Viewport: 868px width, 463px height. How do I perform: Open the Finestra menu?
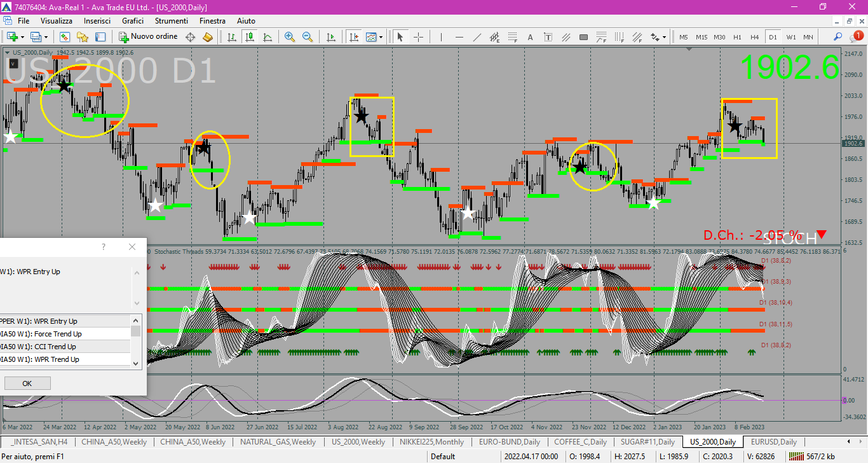212,21
